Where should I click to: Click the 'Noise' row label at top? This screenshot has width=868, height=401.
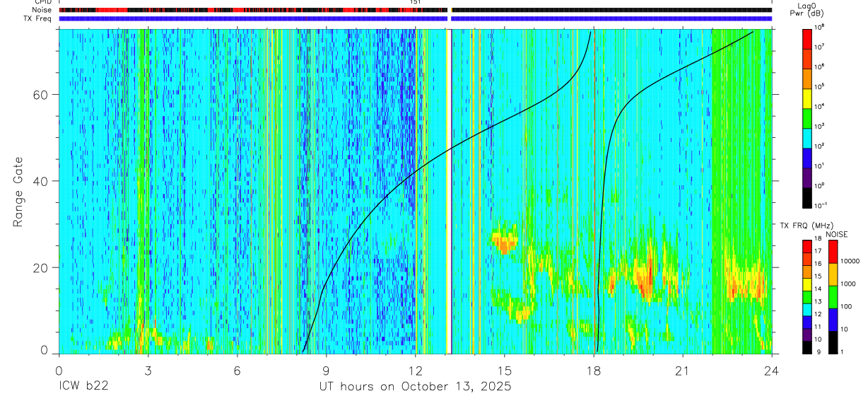(42, 10)
